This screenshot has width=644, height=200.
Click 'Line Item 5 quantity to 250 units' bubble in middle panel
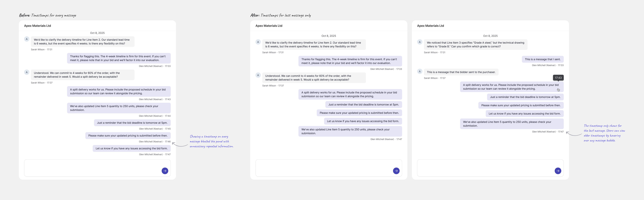(x=350, y=131)
